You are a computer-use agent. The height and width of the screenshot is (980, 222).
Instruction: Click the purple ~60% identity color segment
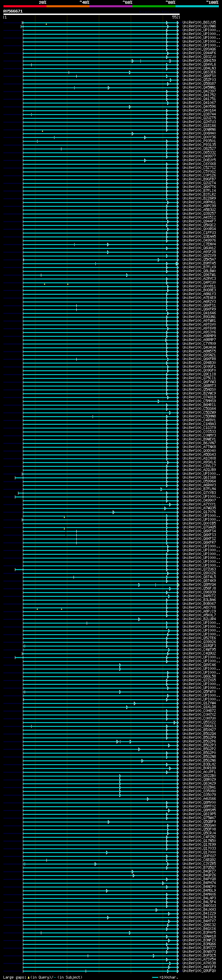pos(111,6)
